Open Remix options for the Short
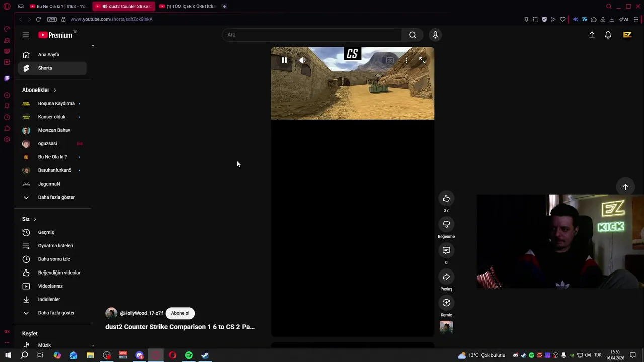Screen dimensions: 644x362 446,303
